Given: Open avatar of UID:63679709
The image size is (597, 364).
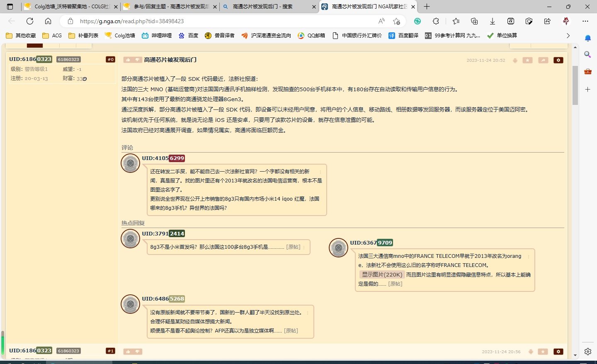Looking at the screenshot, I should click(x=338, y=248).
